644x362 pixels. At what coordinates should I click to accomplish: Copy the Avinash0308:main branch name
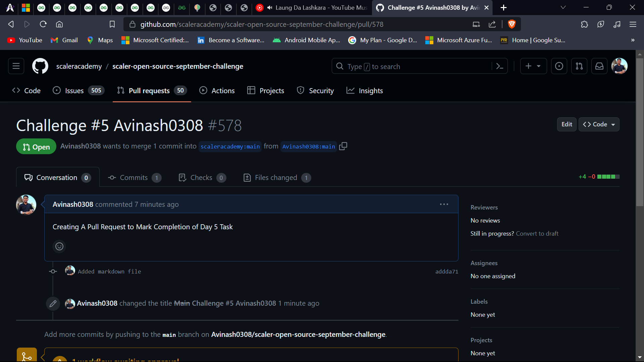343,146
